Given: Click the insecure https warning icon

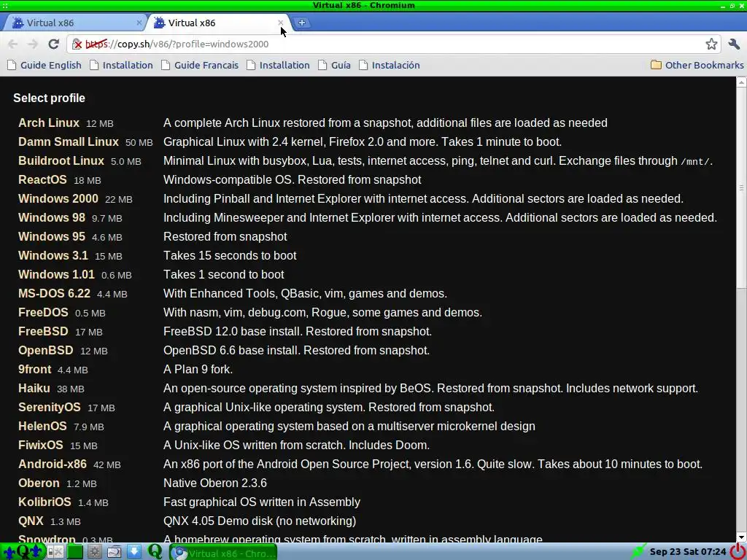Looking at the screenshot, I should 77,44.
